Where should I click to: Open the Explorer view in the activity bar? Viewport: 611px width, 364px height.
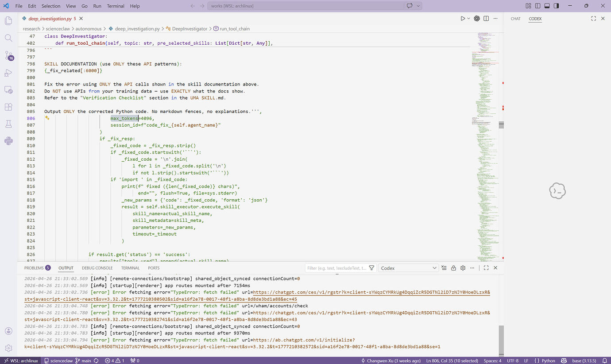pyautogui.click(x=8, y=21)
